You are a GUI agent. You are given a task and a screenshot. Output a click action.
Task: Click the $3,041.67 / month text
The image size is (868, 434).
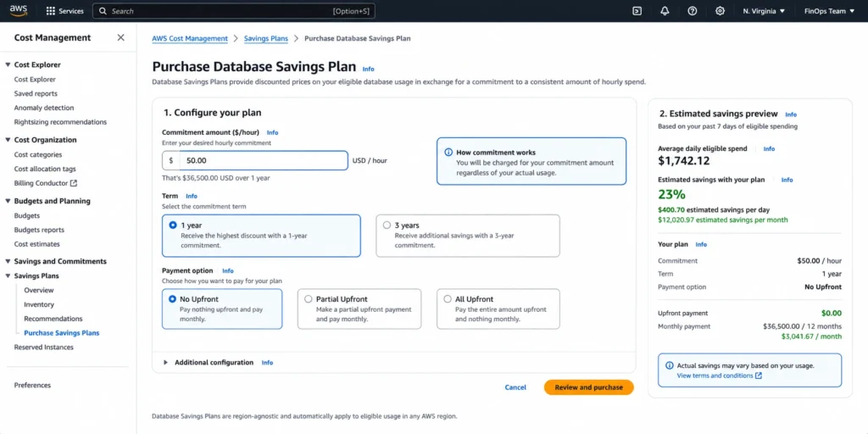[x=811, y=336]
